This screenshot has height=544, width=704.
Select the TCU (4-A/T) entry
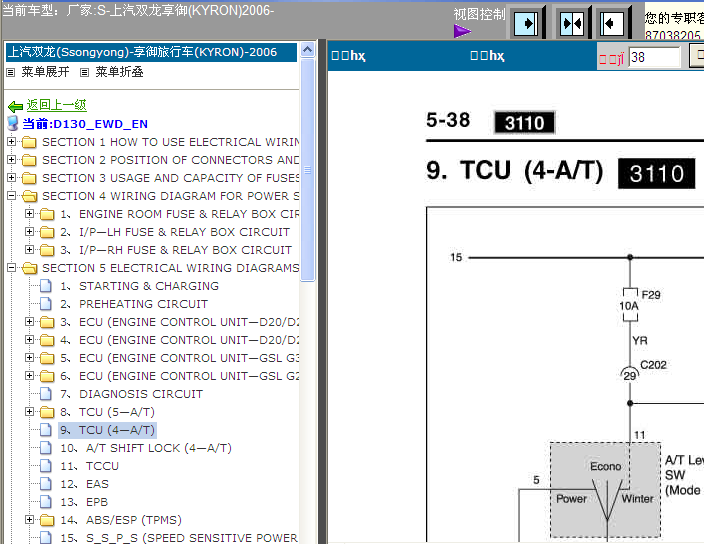point(107,430)
